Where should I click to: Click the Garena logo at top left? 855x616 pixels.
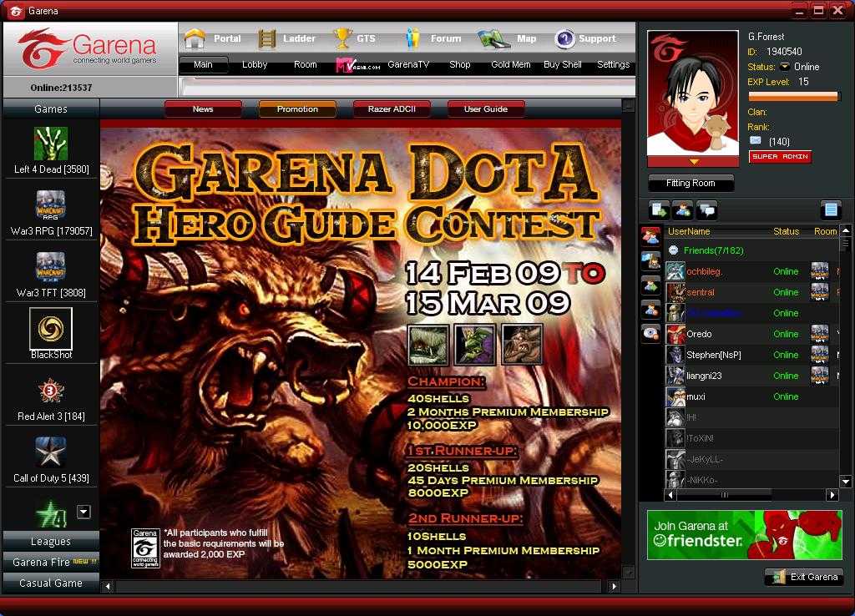click(87, 48)
